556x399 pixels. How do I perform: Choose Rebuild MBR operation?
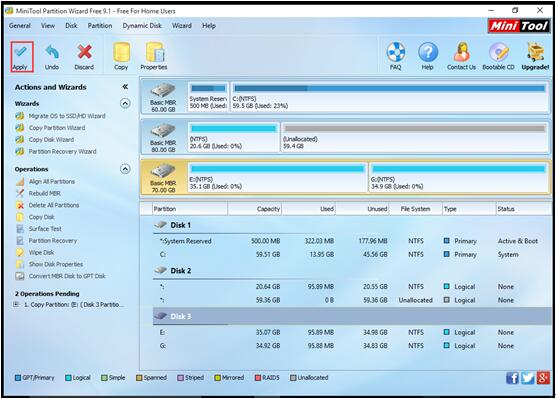(x=38, y=193)
